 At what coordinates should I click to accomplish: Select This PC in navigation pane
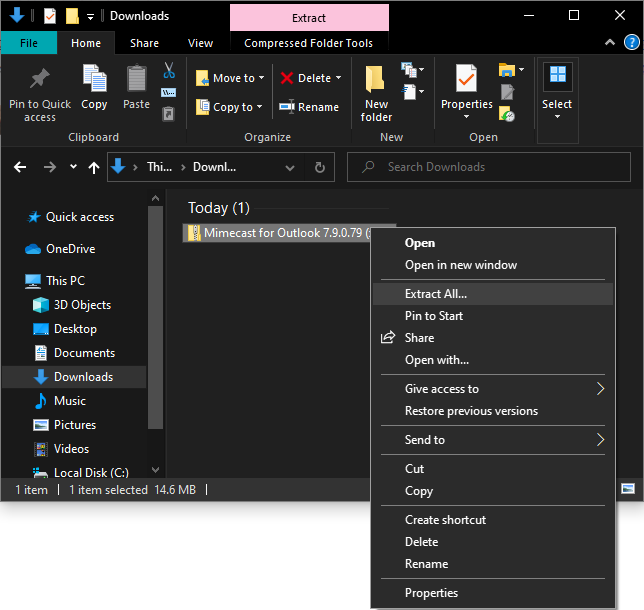click(55, 281)
